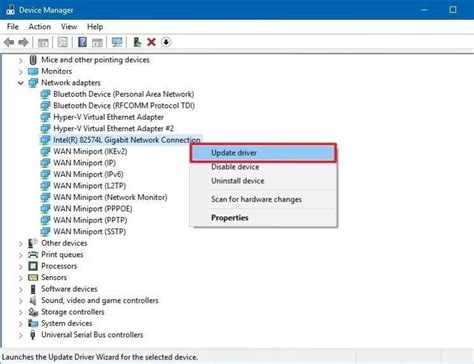The width and height of the screenshot is (474, 364).
Task: Select WAN Miniport (L2TP)
Action: pyautogui.click(x=90, y=186)
